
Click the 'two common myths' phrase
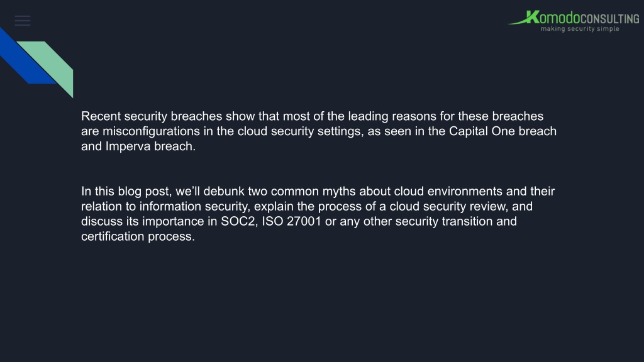pyautogui.click(x=299, y=191)
